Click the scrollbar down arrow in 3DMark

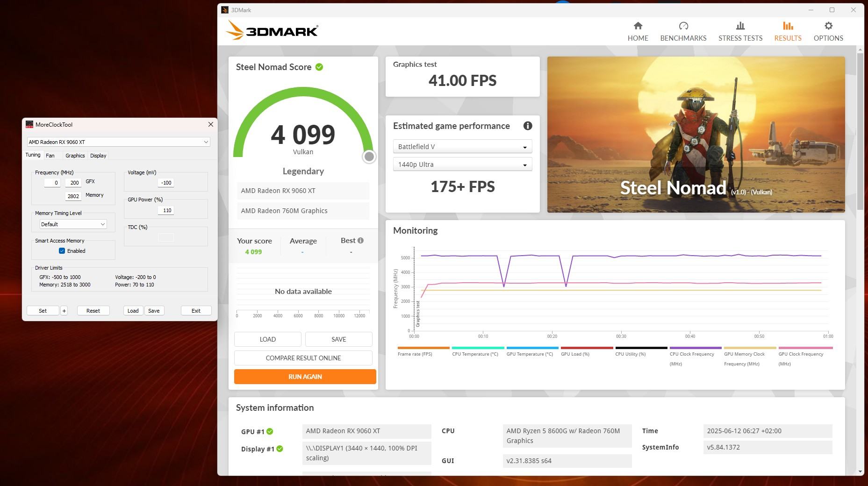tap(860, 472)
